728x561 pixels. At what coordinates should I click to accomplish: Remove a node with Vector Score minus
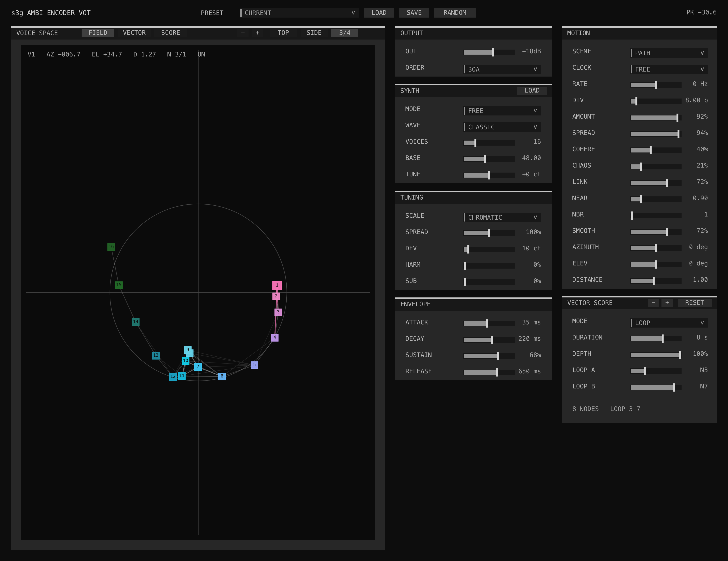[653, 303]
